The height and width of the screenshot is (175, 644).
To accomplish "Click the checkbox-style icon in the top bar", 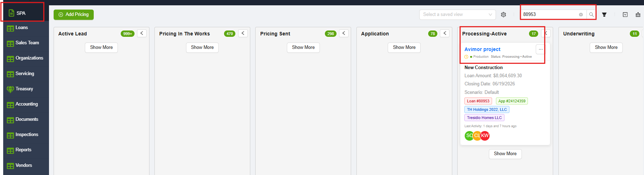I will [625, 15].
